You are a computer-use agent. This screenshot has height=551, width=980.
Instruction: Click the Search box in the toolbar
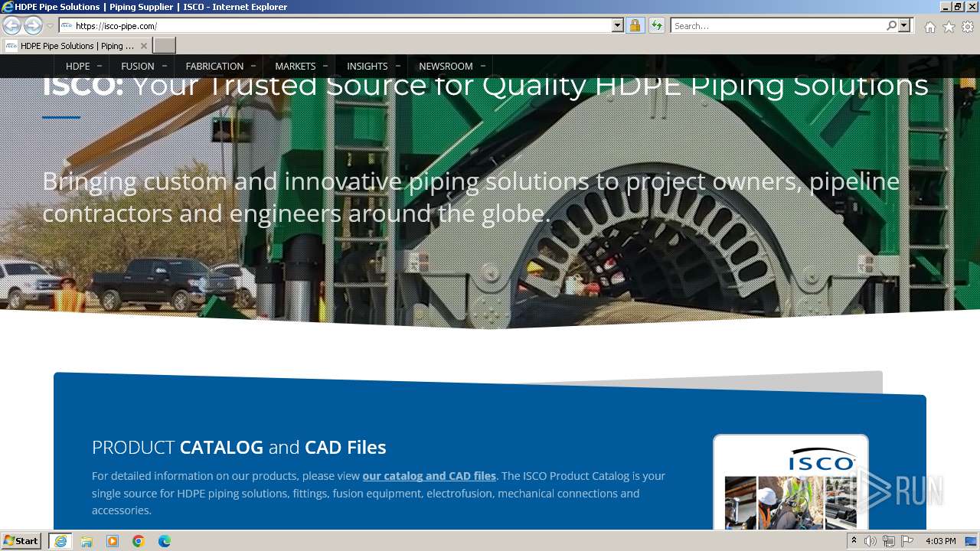778,26
